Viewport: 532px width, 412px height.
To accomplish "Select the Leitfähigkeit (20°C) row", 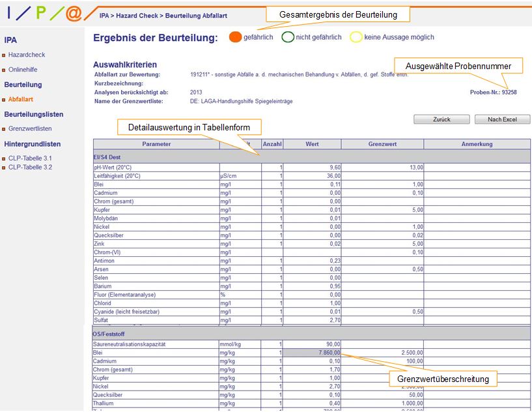I will [312, 176].
